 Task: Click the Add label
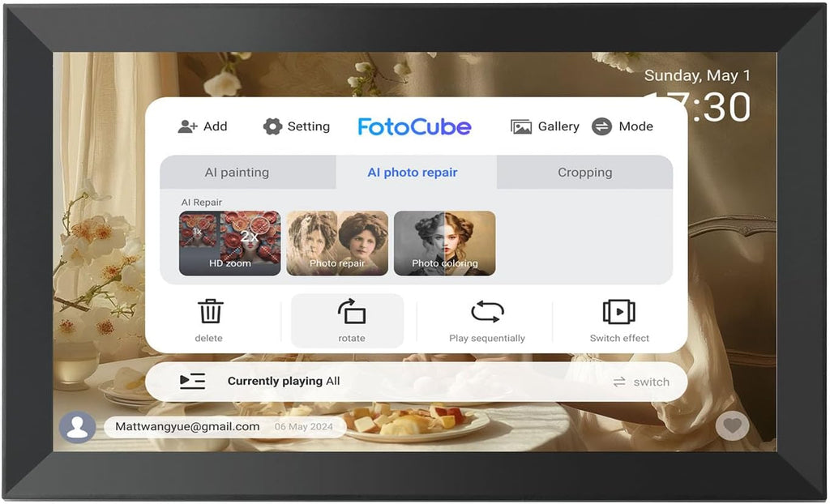tap(216, 126)
